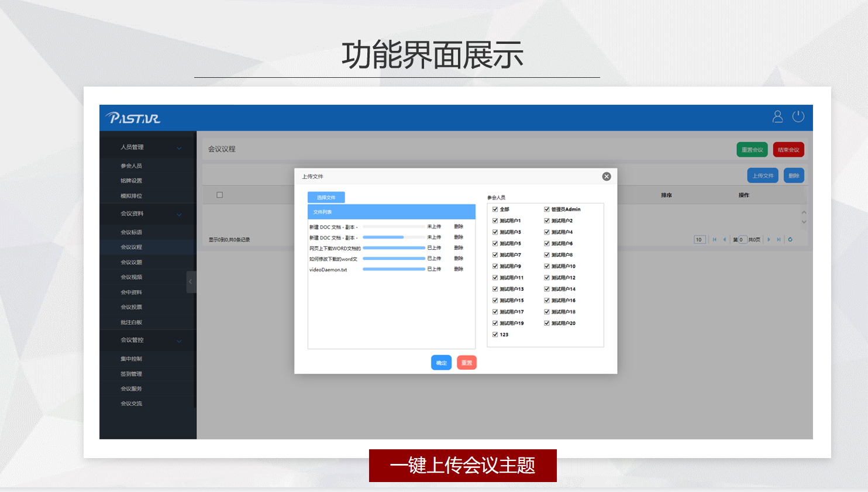
Task: Check the table header select-all checkbox
Action: [x=219, y=195]
